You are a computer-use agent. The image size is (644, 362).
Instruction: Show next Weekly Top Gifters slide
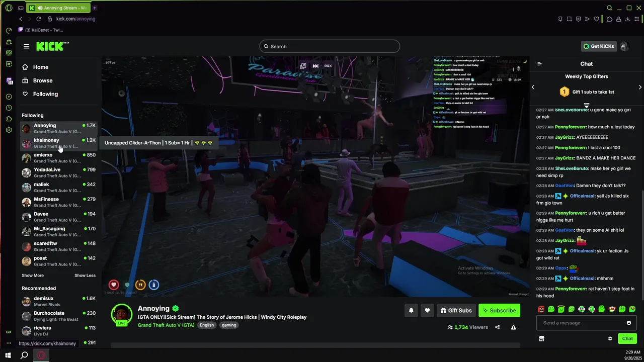tap(640, 87)
